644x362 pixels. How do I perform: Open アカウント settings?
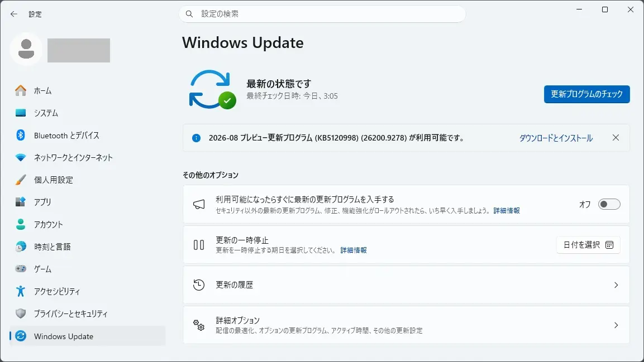point(87,224)
